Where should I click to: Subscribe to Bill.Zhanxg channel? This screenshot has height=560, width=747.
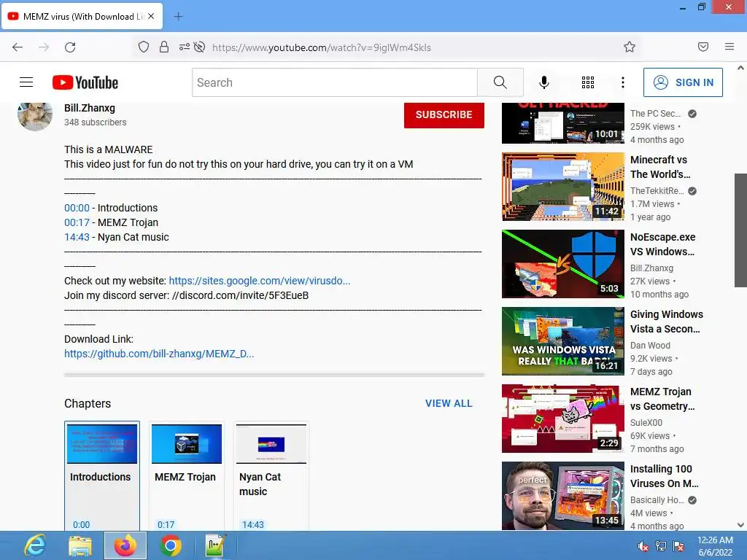[444, 114]
